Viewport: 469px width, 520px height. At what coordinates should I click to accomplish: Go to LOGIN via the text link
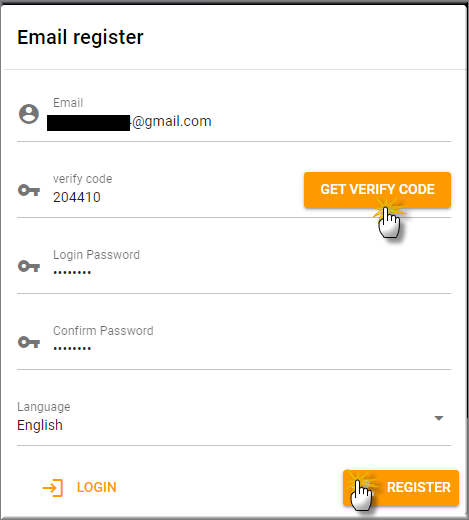tap(97, 487)
